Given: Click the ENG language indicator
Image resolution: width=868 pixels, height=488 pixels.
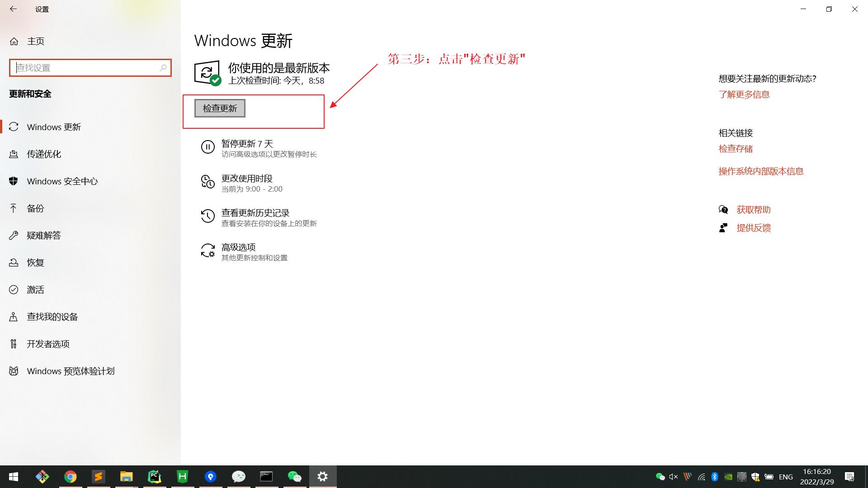Looking at the screenshot, I should [x=786, y=476].
